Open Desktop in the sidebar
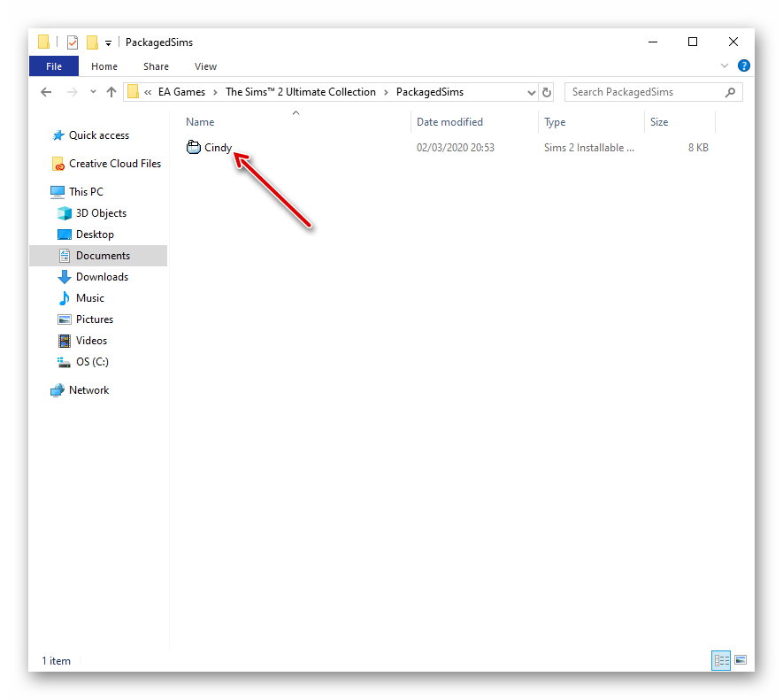 (x=86, y=235)
